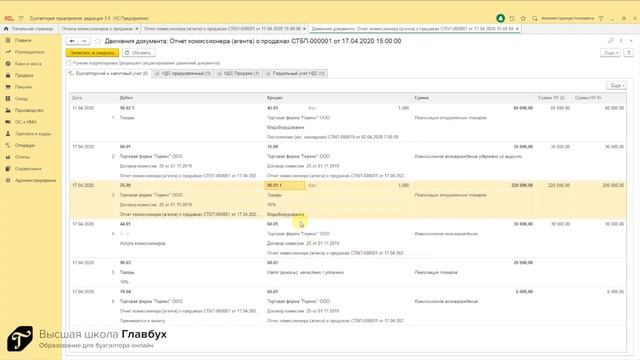This screenshot has height=360, width=640.
Task: Open the Главное sidebar section
Action: tap(23, 40)
